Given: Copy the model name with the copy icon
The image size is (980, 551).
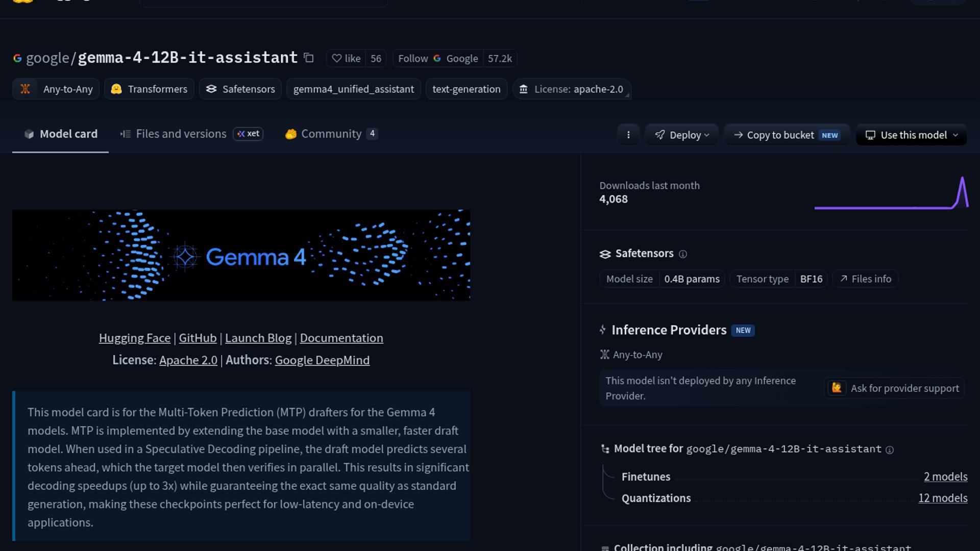Looking at the screenshot, I should [308, 58].
